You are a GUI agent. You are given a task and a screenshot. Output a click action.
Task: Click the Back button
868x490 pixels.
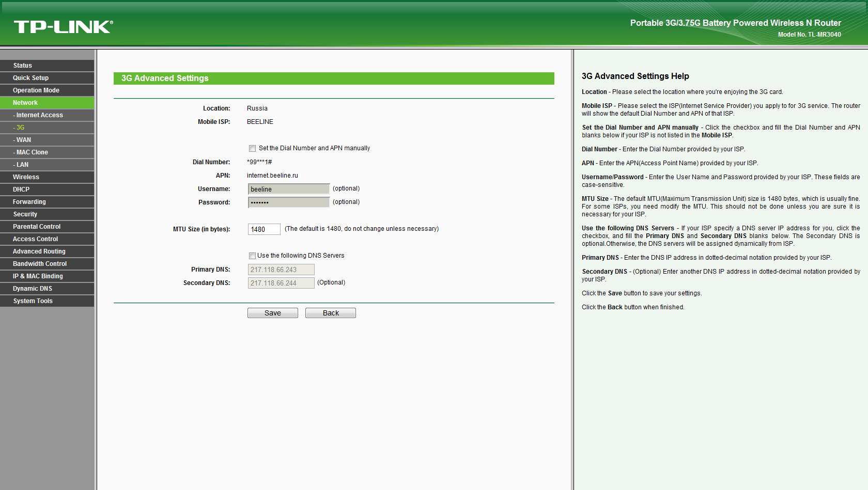331,313
